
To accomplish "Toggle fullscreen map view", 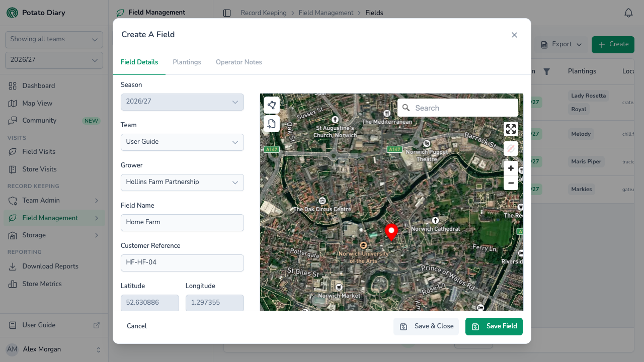I will click(x=511, y=129).
